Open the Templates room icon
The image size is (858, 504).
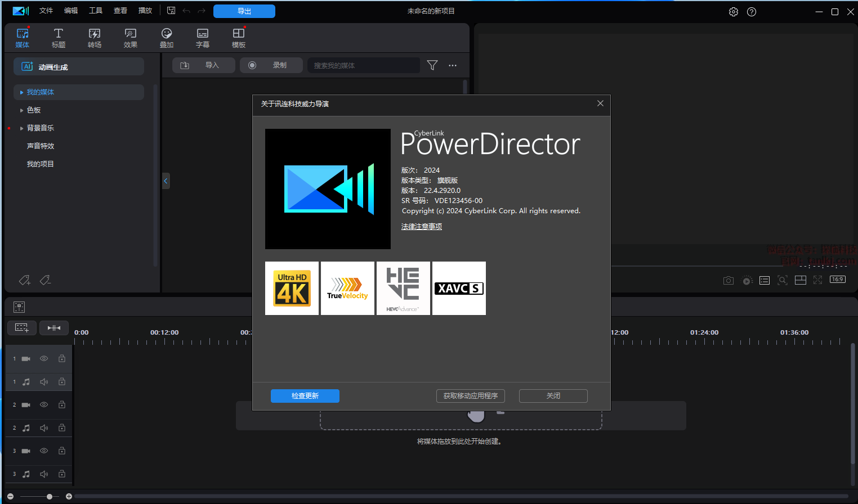[x=239, y=38]
